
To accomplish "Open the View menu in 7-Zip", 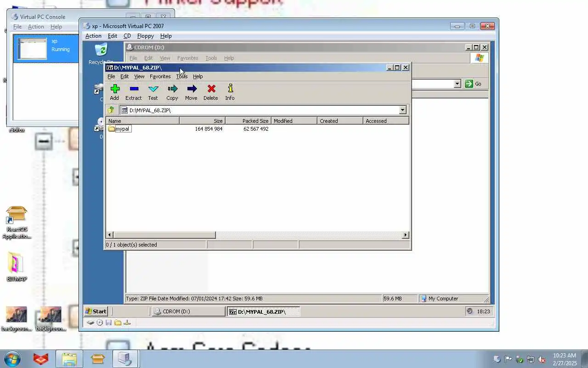I will (139, 76).
